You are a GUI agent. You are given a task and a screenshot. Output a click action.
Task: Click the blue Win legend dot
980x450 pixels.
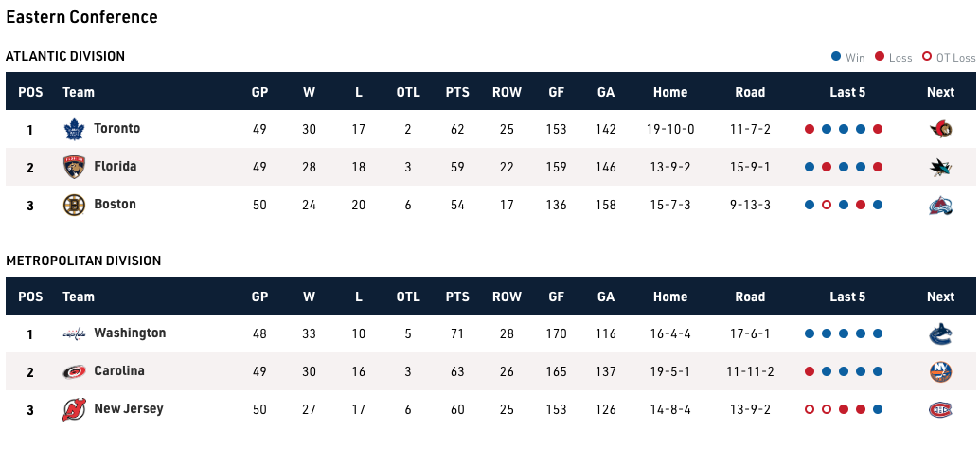pos(836,58)
